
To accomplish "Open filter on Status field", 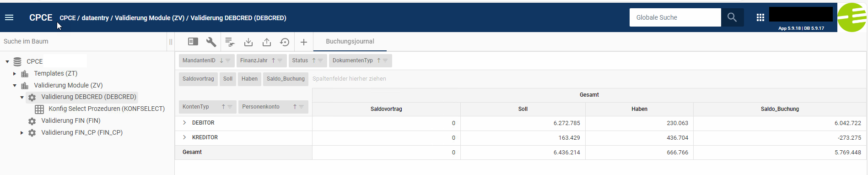I will pos(320,60).
